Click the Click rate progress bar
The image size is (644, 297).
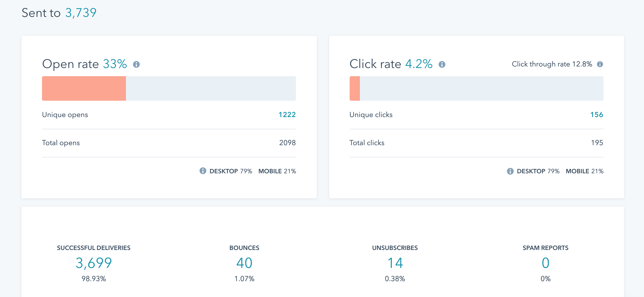coord(476,88)
